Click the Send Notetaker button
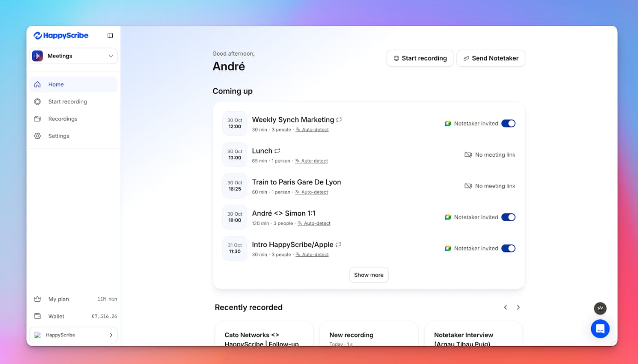Image resolution: width=638 pixels, height=364 pixels. 490,58
